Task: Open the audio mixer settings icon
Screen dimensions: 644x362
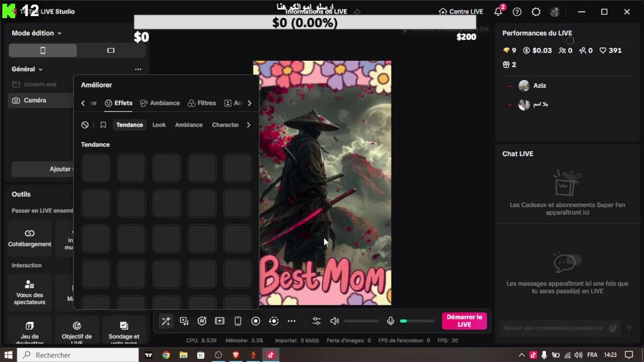Action: (x=316, y=321)
